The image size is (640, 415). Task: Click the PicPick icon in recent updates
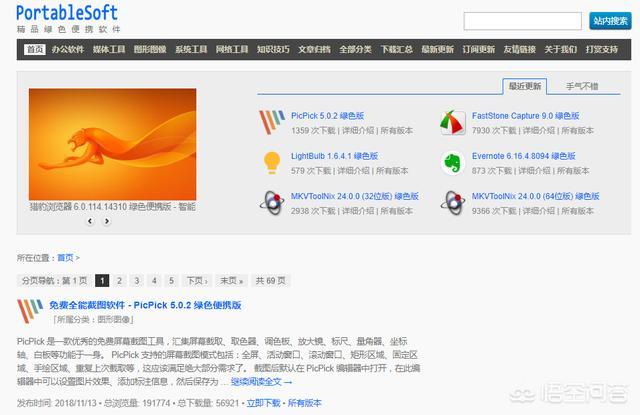270,123
